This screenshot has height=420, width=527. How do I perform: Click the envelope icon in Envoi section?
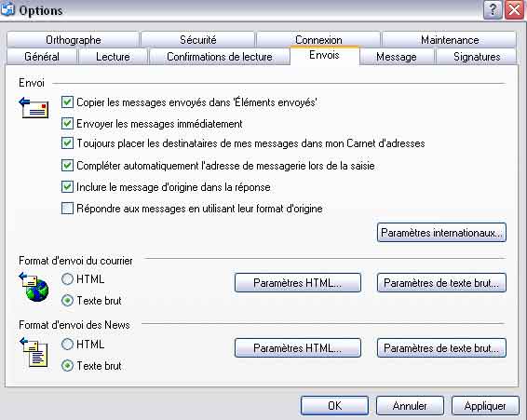(x=34, y=108)
